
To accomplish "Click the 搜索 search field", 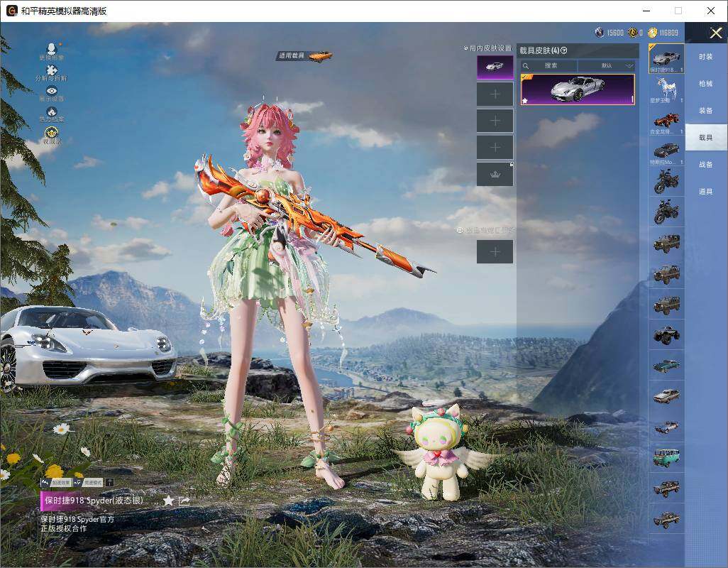I will click(549, 65).
